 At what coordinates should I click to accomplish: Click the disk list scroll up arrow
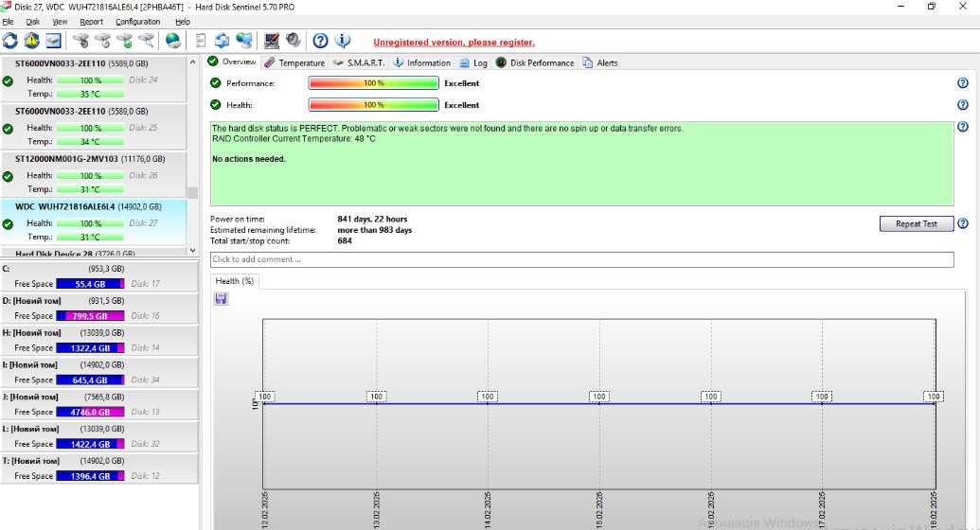(x=192, y=62)
